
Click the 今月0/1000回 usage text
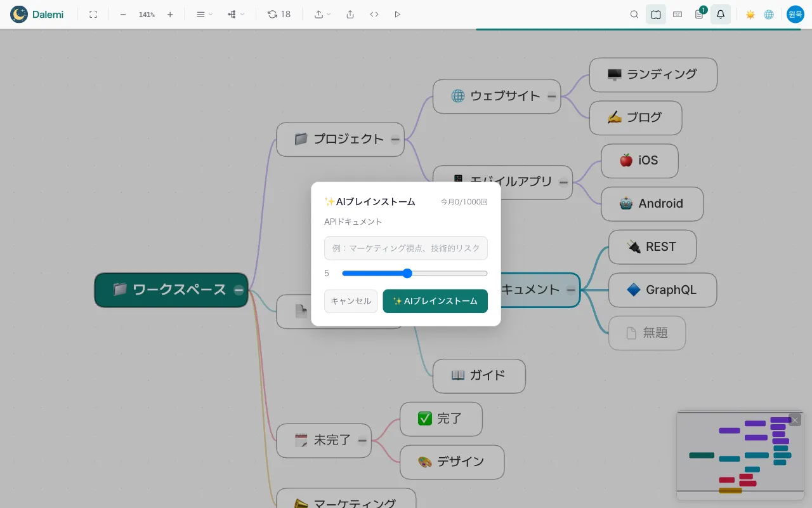point(464,202)
